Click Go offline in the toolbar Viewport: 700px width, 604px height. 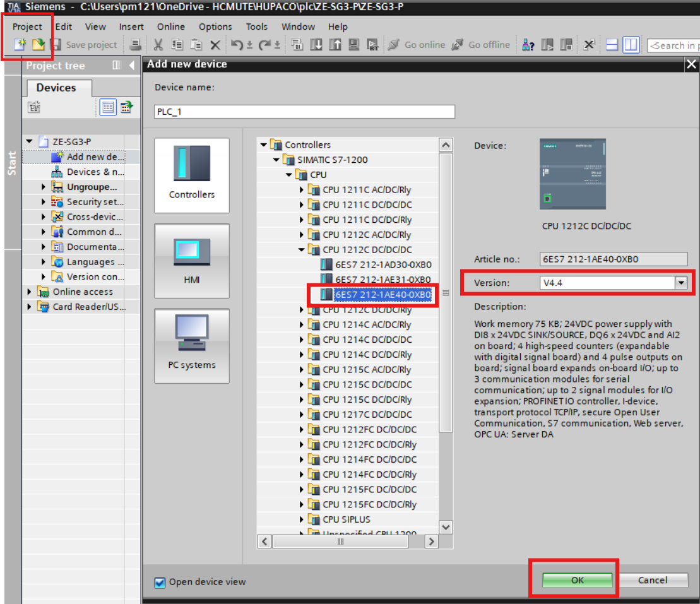coord(480,45)
